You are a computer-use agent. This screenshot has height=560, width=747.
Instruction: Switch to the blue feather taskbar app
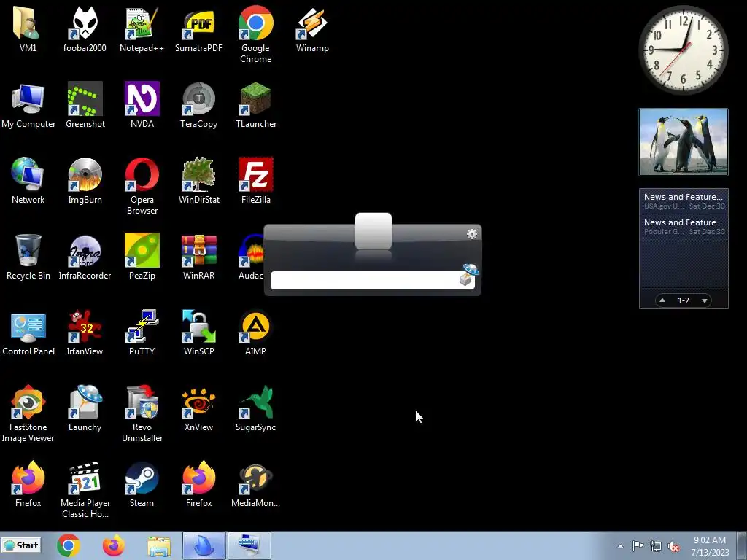tap(204, 545)
